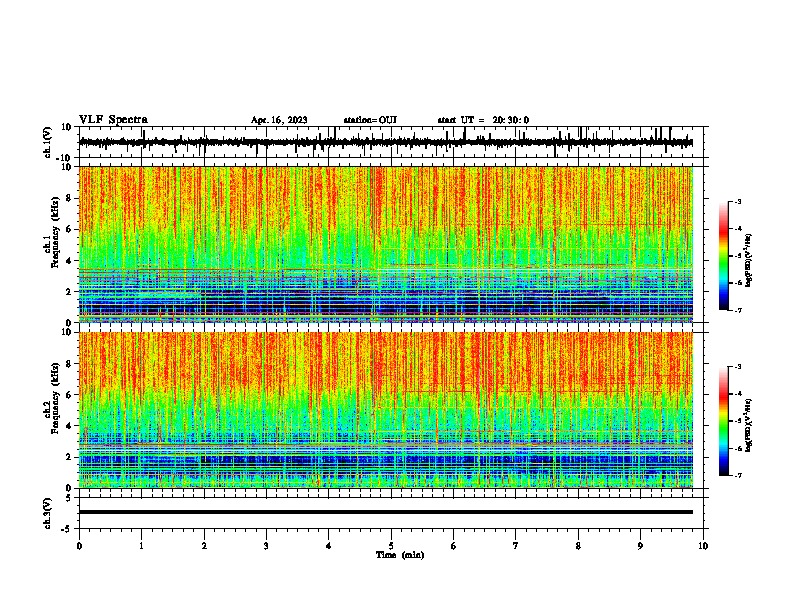Click the "VLF Spectra" plot title

pos(113,120)
